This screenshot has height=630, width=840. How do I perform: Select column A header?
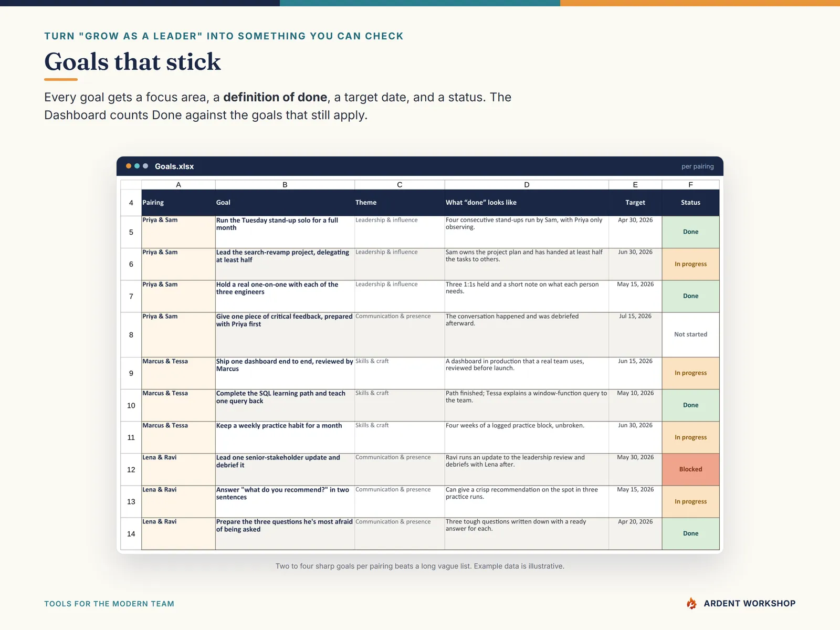coord(178,185)
